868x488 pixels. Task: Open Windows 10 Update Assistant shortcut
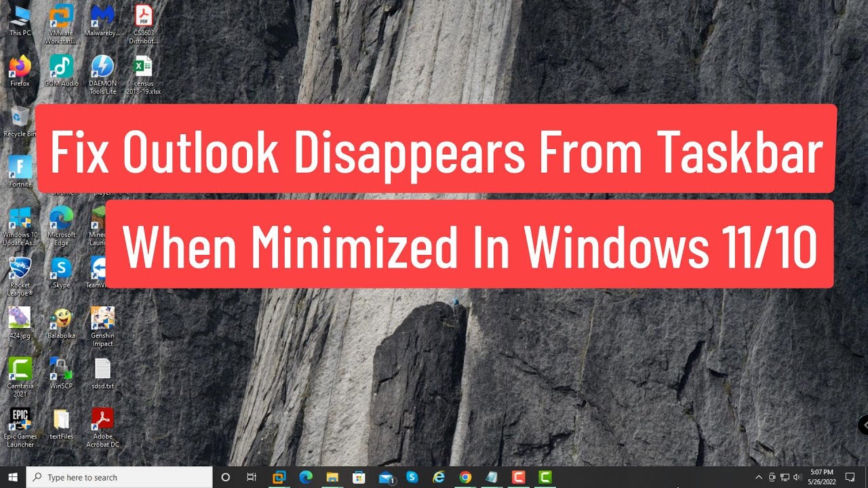tap(20, 226)
